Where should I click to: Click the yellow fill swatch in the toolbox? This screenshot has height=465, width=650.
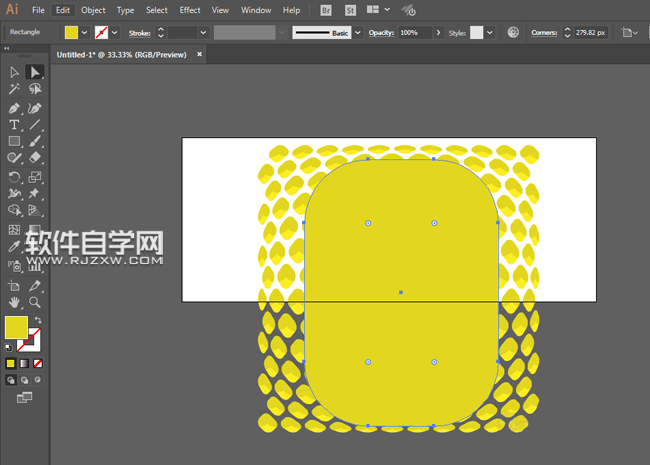pyautogui.click(x=16, y=327)
